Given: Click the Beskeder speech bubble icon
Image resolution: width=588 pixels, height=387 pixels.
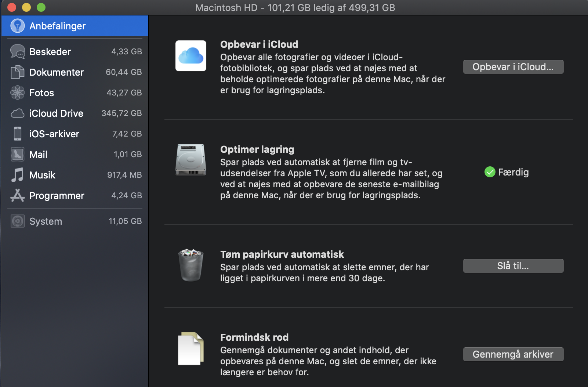Looking at the screenshot, I should [x=17, y=51].
